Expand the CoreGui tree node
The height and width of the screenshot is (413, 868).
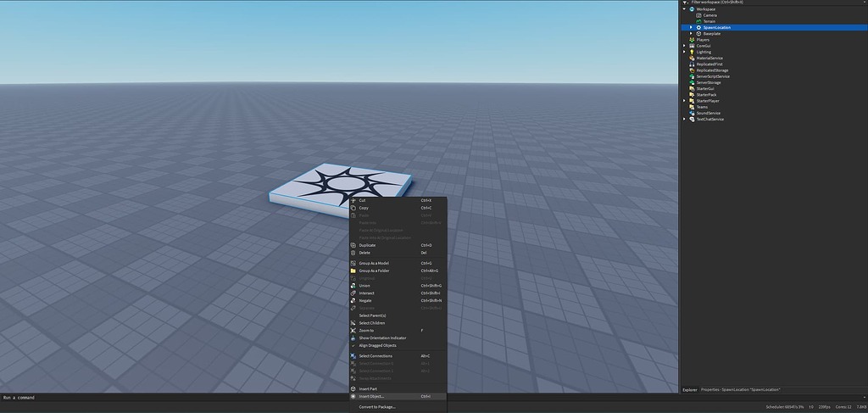click(x=684, y=46)
